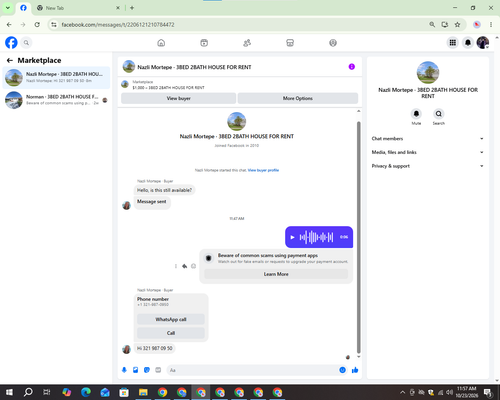Open the Friends icon in top navigation
Screen dimensions: 500x400
247,43
